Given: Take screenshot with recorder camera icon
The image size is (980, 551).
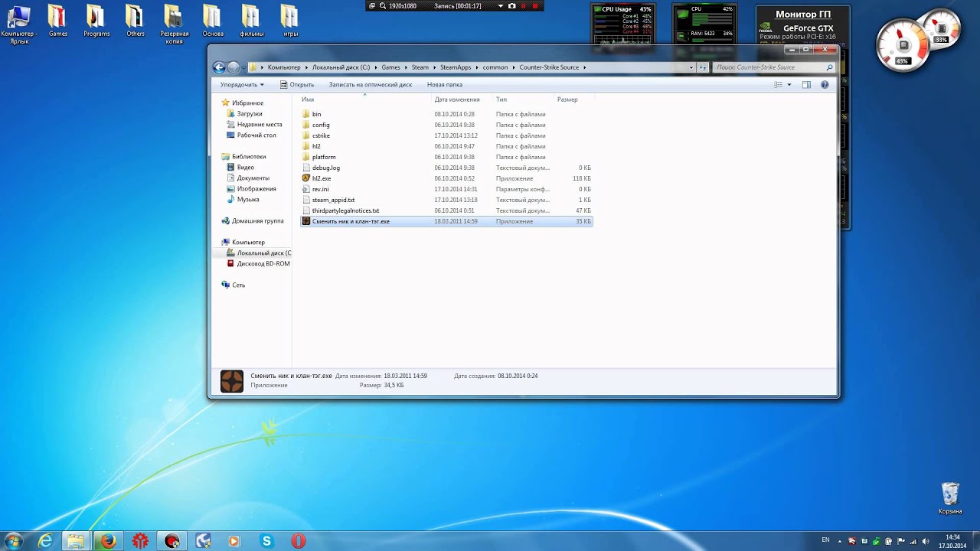Looking at the screenshot, I should (x=512, y=5).
